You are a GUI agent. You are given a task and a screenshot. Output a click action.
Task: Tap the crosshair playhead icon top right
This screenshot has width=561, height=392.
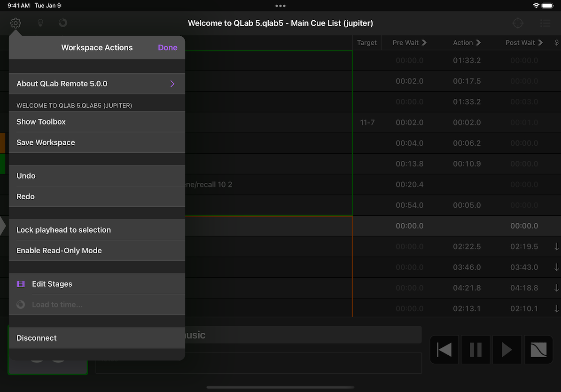(x=518, y=23)
